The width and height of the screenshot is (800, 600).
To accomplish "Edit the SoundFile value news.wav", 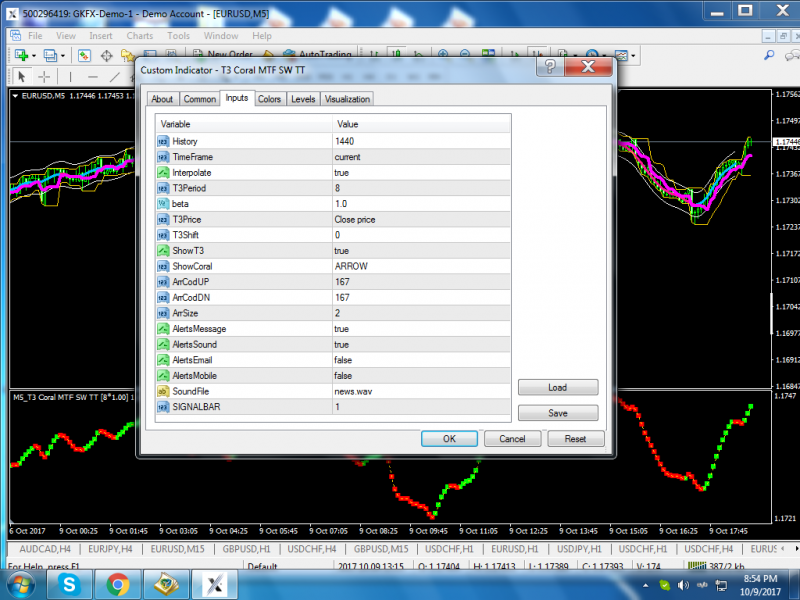I will pyautogui.click(x=421, y=391).
